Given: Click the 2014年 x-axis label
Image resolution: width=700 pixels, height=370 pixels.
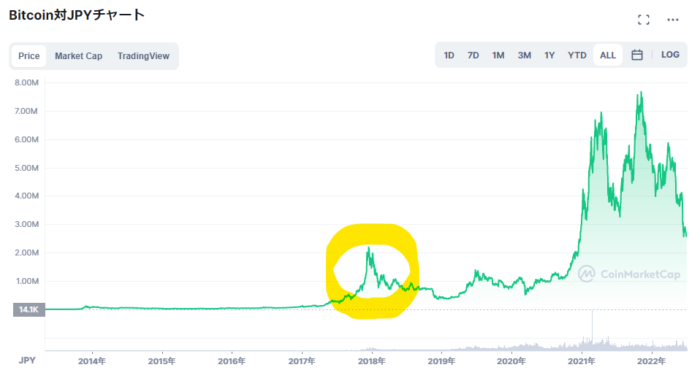Looking at the screenshot, I should tap(92, 361).
